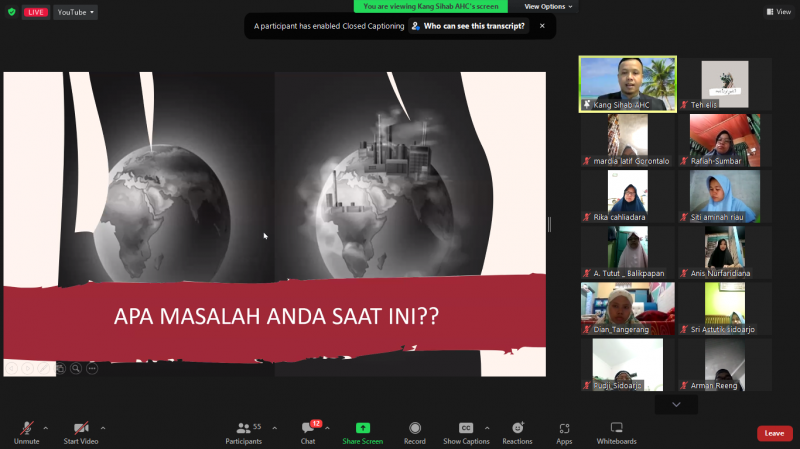The image size is (800, 449).
Task: Expand the captions options caret
Action: pos(487,428)
